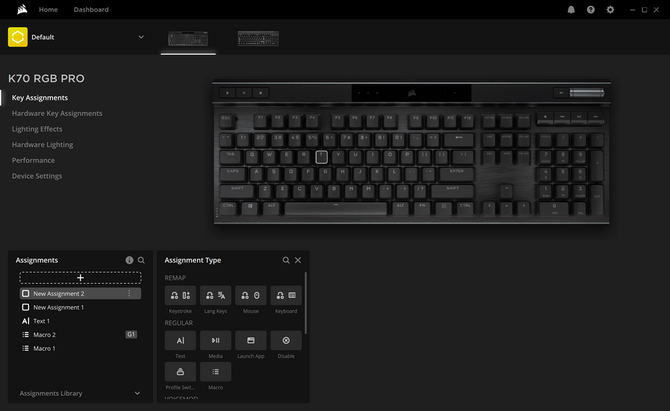The width and height of the screenshot is (670, 411).
Task: Click the G1 badge on Macro 2
Action: 131,335
